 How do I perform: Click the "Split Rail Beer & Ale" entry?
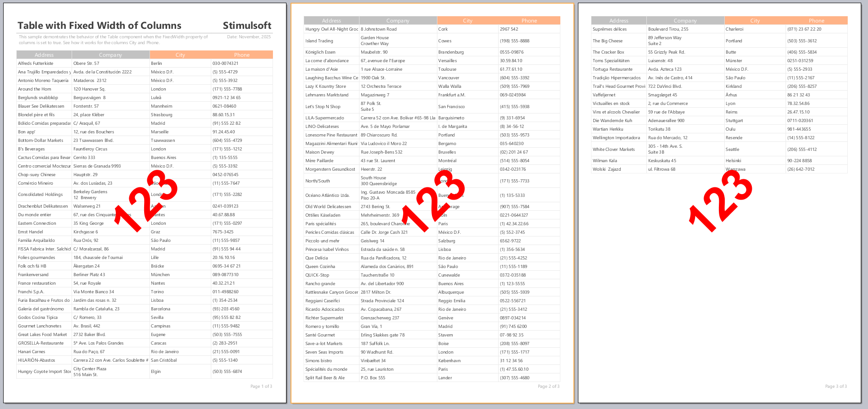tap(325, 378)
